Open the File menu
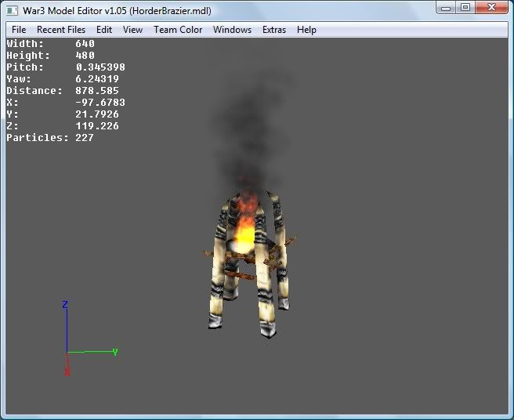 tap(19, 30)
